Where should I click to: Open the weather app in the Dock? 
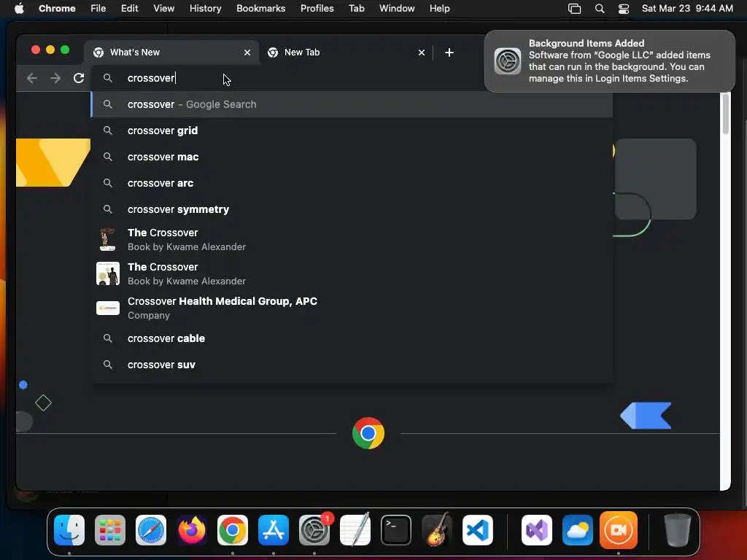578,530
